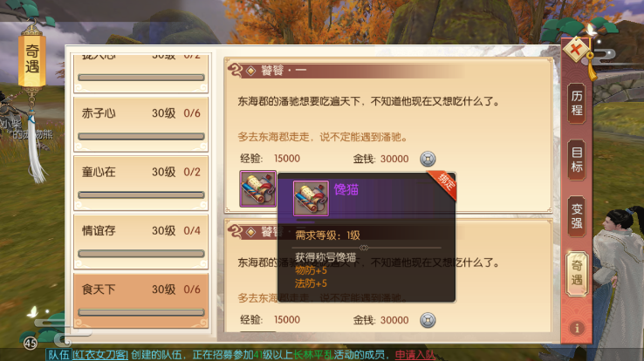Click the 馋猫 item icon in tooltip
The width and height of the screenshot is (644, 361).
311,198
